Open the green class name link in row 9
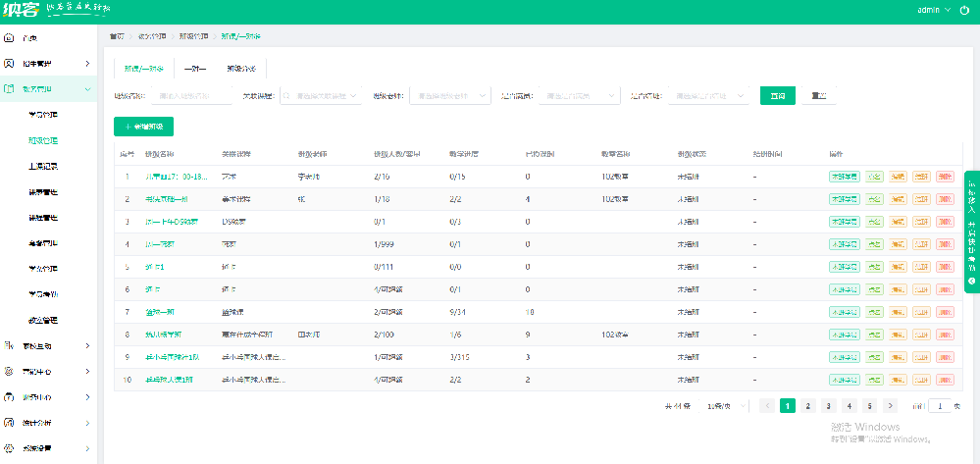 click(x=172, y=357)
